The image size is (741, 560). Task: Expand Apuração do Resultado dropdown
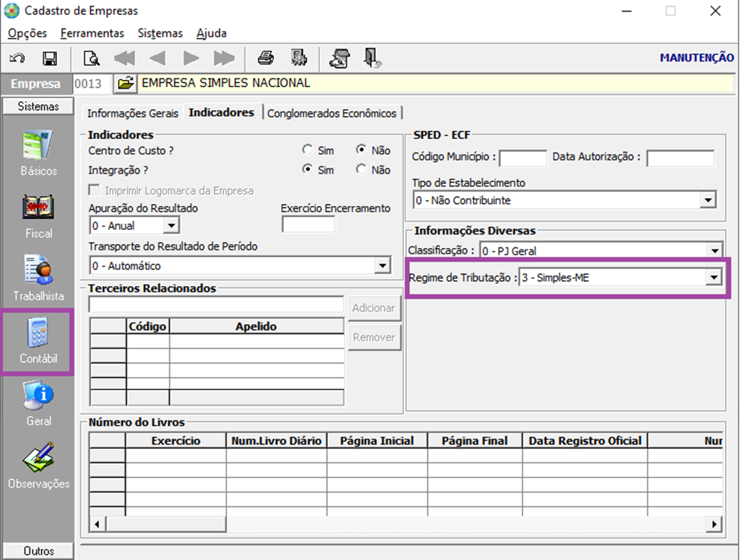pyautogui.click(x=172, y=226)
